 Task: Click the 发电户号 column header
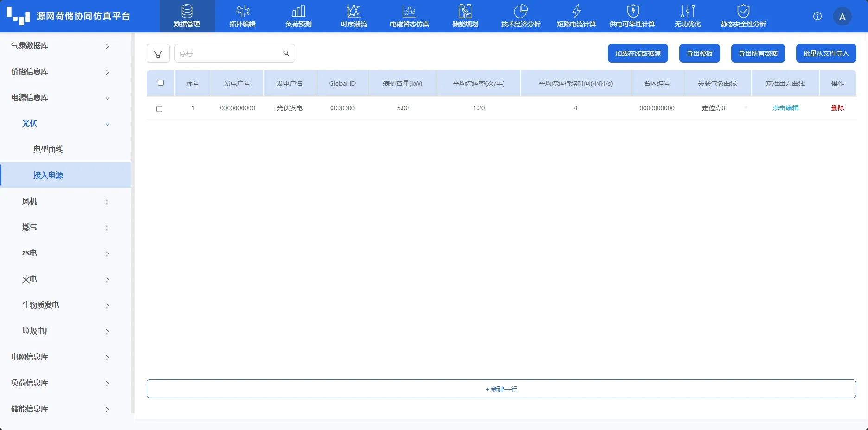(x=237, y=83)
